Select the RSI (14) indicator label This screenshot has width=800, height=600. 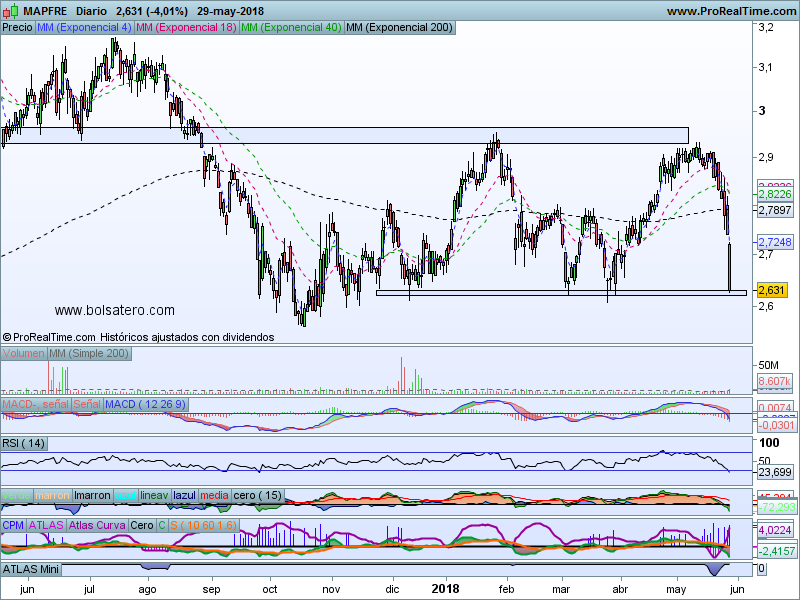point(25,443)
